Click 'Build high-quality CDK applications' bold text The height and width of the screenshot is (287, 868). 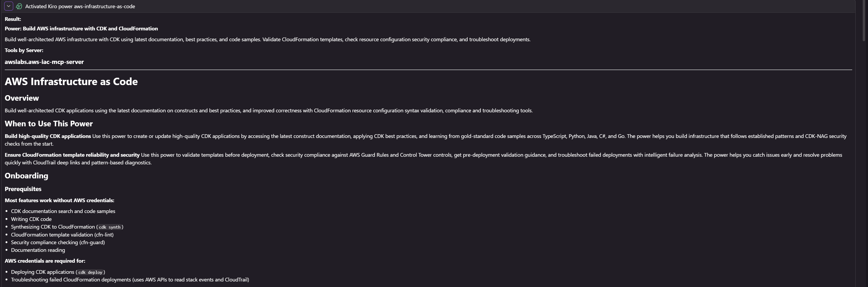[48, 136]
